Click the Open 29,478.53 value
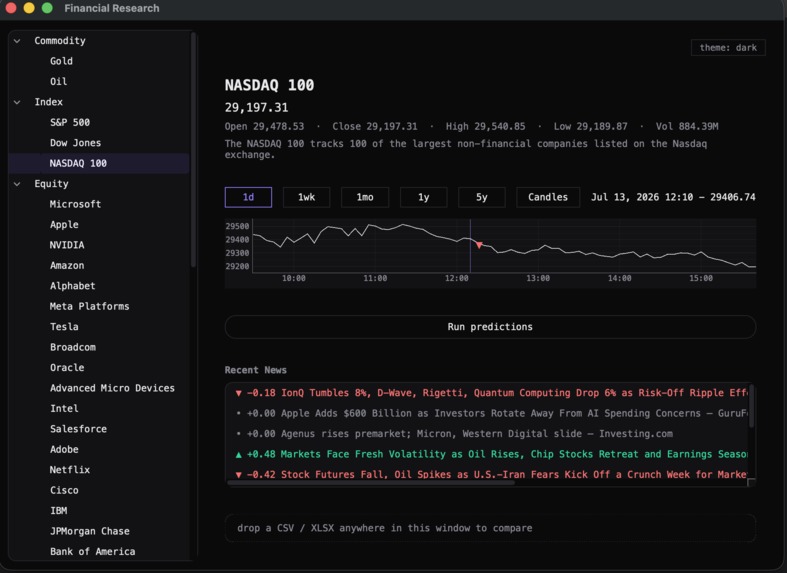Image resolution: width=787 pixels, height=573 pixels. tap(265, 126)
